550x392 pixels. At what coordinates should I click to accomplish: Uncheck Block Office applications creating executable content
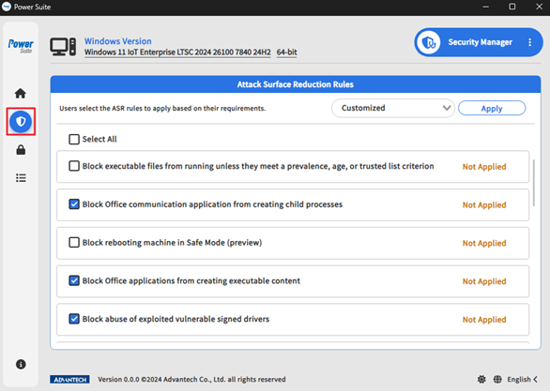74,280
